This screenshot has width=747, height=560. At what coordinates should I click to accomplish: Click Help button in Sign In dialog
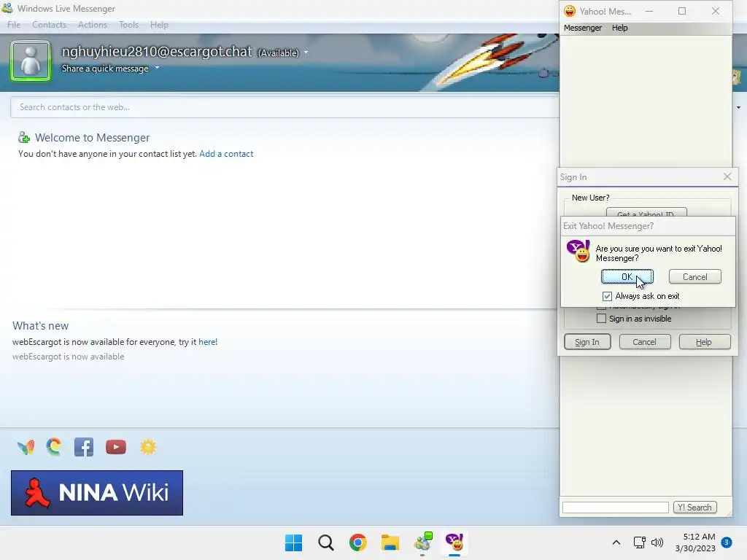tap(704, 342)
